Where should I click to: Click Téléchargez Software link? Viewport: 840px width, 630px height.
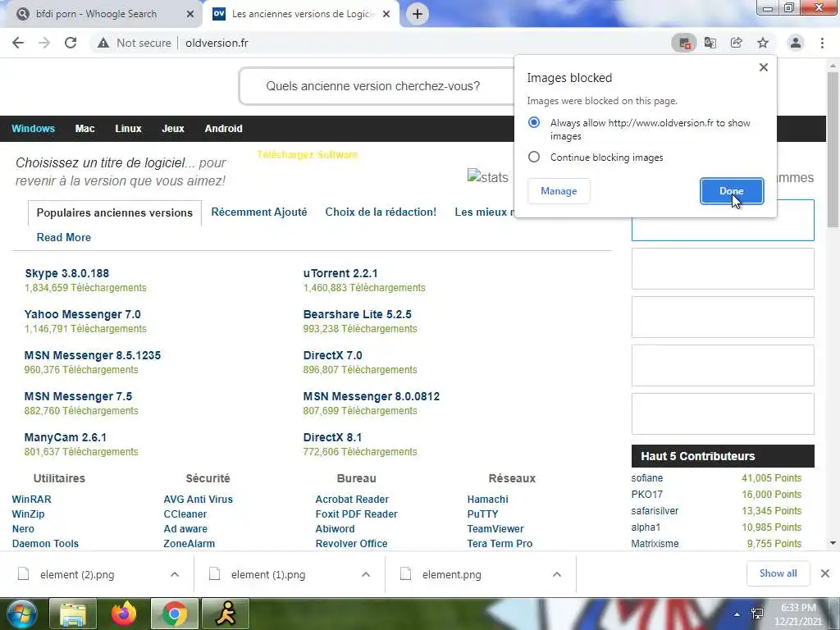coord(308,155)
